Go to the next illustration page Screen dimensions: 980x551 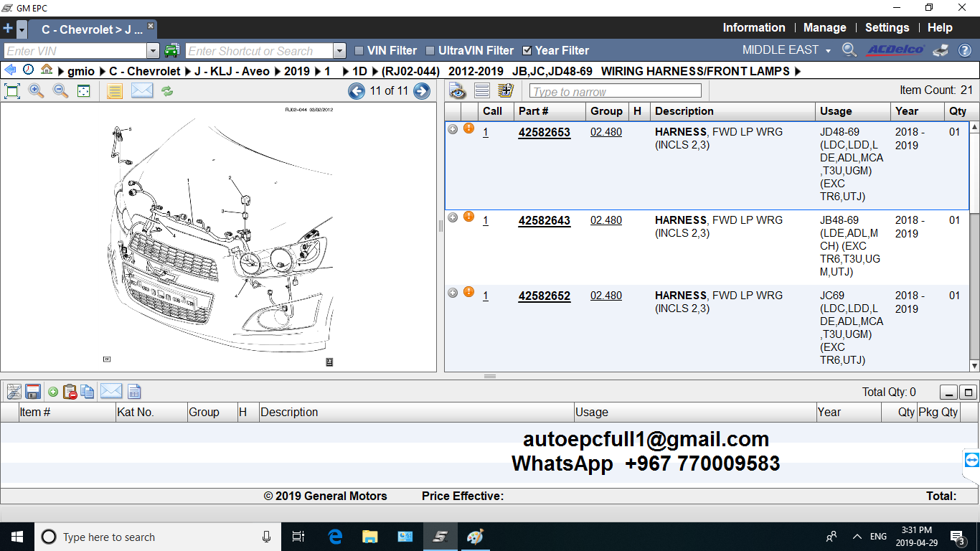point(422,91)
